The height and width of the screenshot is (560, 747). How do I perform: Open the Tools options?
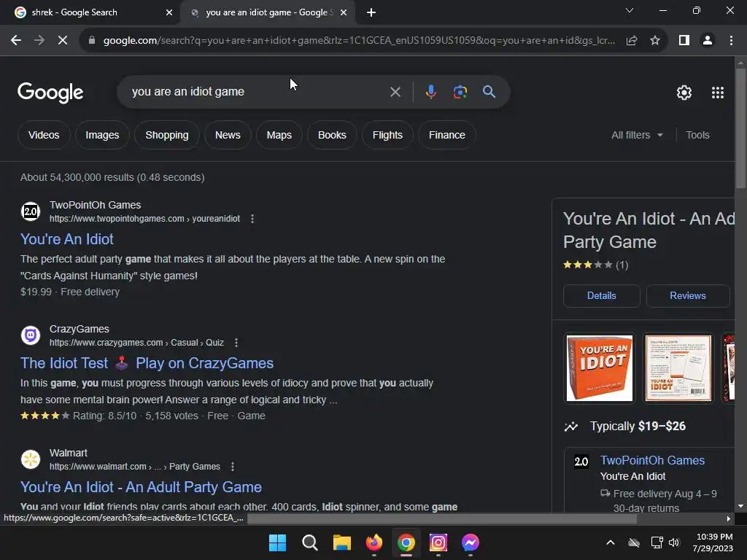click(x=697, y=135)
